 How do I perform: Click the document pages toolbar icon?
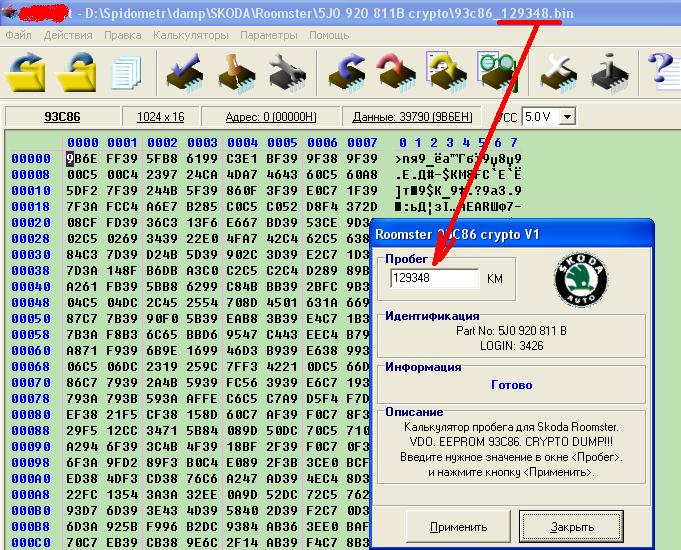click(x=126, y=73)
